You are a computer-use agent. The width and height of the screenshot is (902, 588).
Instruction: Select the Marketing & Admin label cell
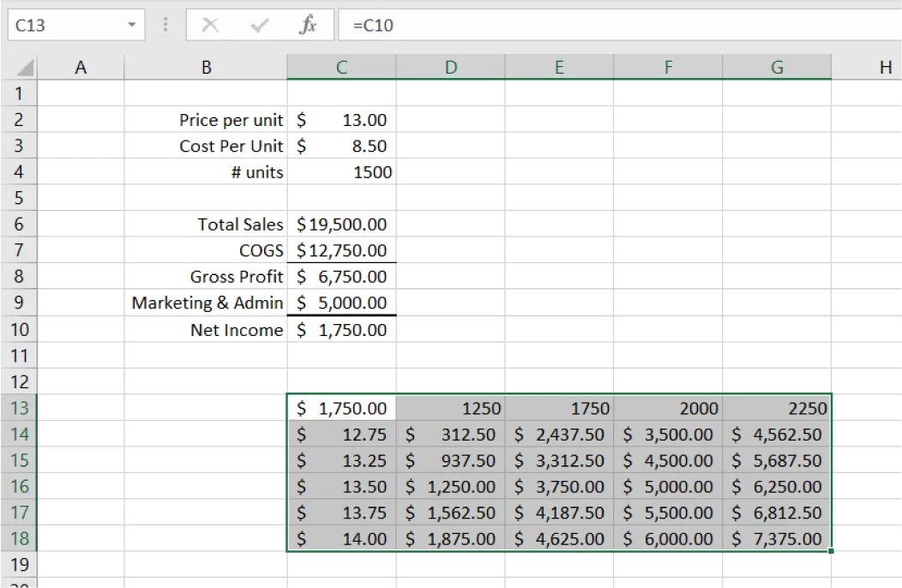coord(206,303)
